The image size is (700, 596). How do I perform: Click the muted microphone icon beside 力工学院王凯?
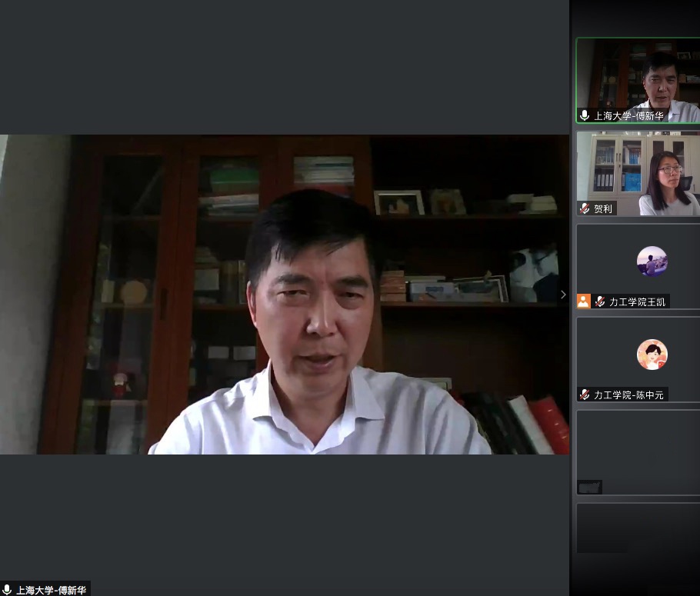tap(600, 302)
